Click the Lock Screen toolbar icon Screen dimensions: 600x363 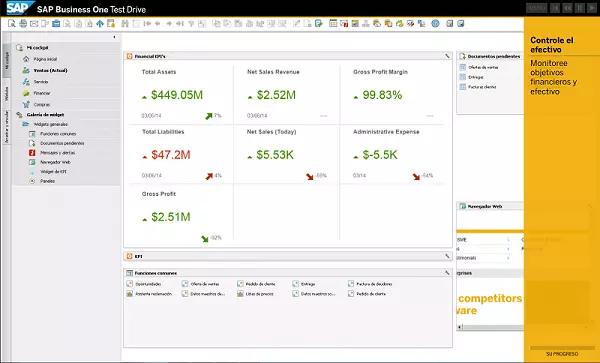pos(111,24)
